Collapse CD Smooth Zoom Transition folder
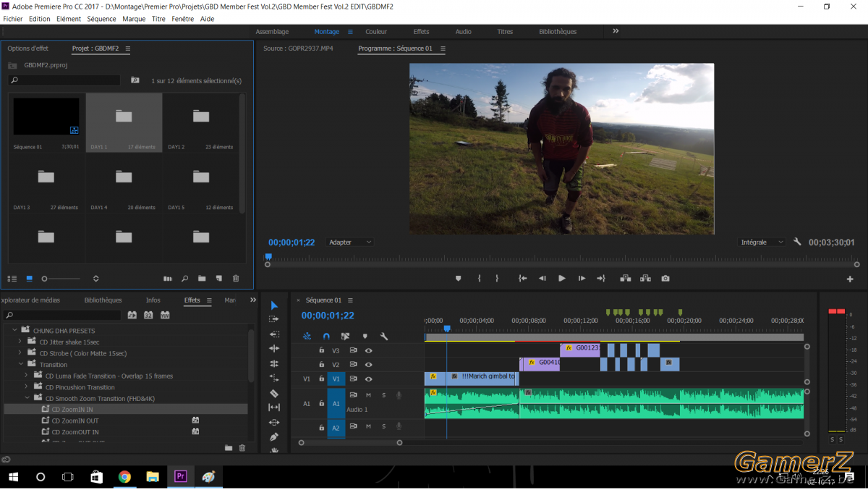868x490 pixels. (x=27, y=398)
